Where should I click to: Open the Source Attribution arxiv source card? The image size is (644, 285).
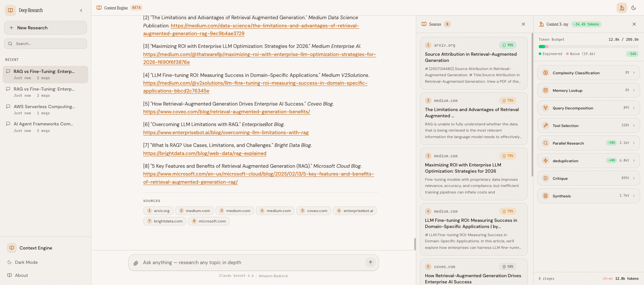coord(474,63)
